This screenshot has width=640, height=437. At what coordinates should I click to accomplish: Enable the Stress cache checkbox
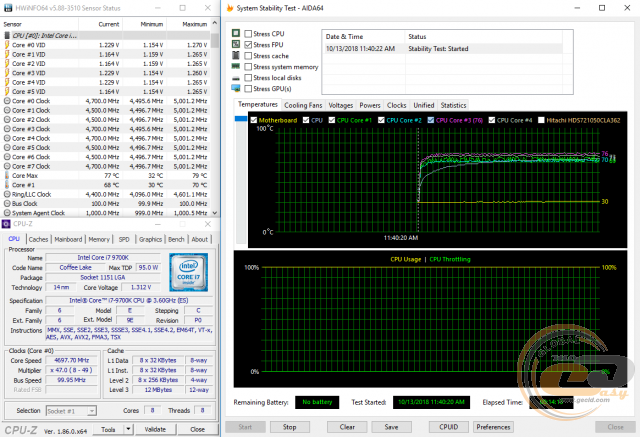tap(248, 55)
